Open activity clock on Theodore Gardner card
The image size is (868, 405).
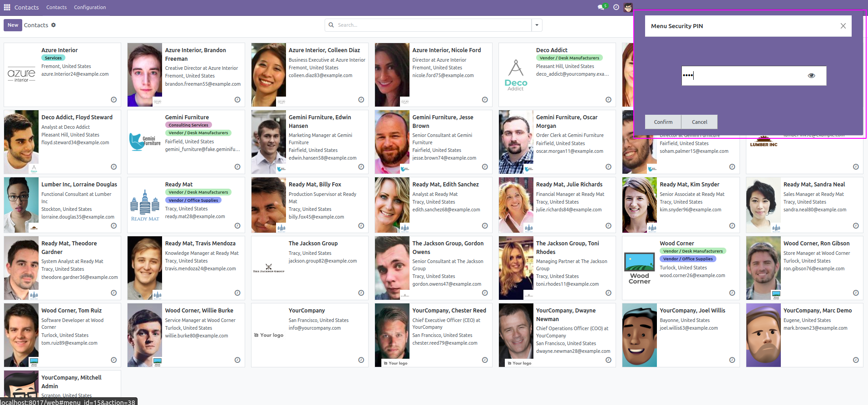(113, 293)
